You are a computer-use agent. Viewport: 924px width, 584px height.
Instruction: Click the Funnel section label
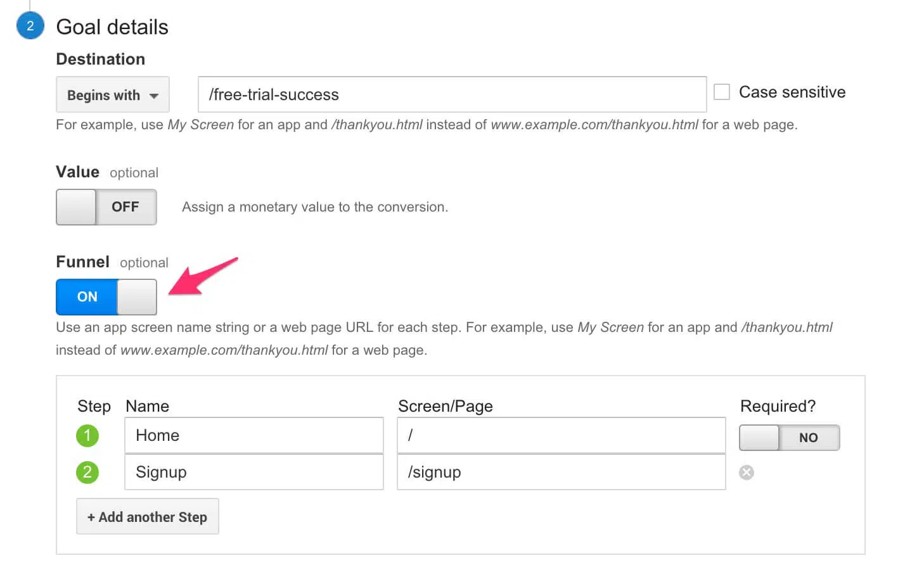pos(82,262)
